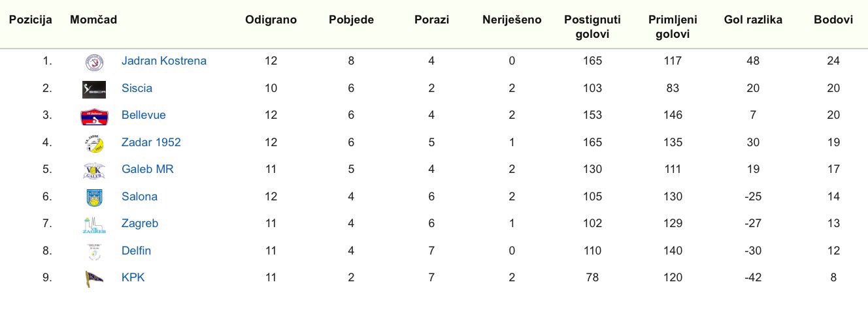Click the Galeb MR club emblem
Image resolution: width=868 pixels, height=310 pixels.
tap(94, 170)
